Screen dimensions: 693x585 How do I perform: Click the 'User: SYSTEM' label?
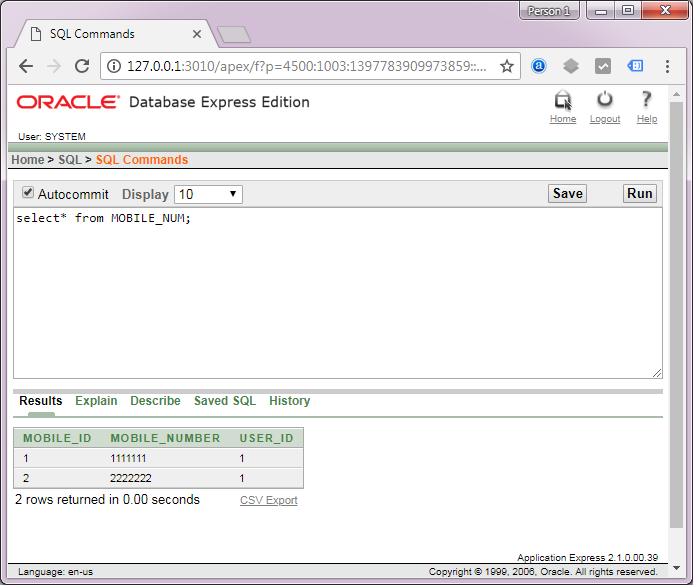point(52,137)
